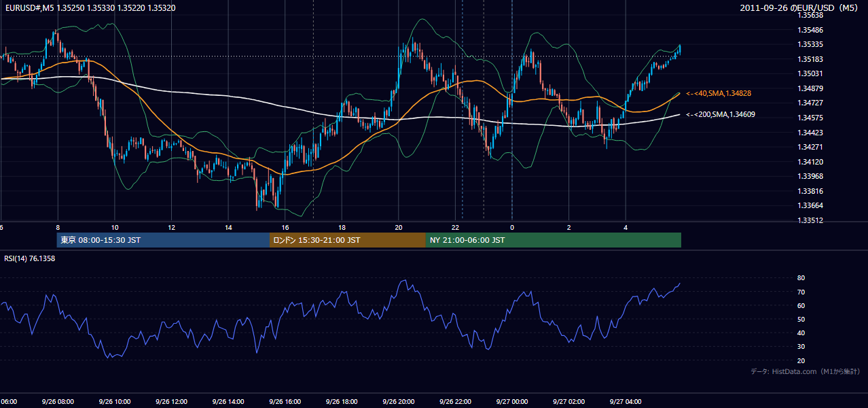
Task: Click the 2011-09-26 EUR/USD (M5) heading
Action: coord(800,7)
